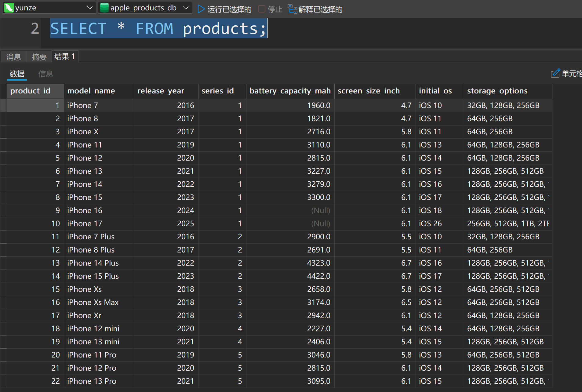The width and height of the screenshot is (582, 392).
Task: Open the apple_products_db database dropdown
Action: click(186, 8)
